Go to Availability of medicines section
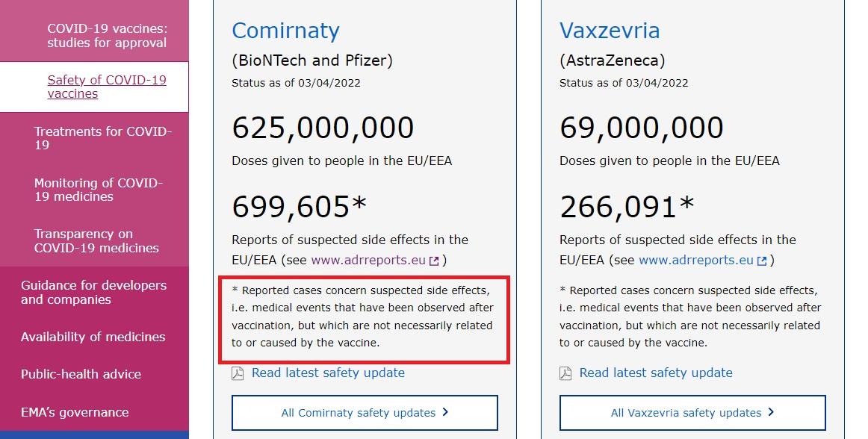 (93, 337)
